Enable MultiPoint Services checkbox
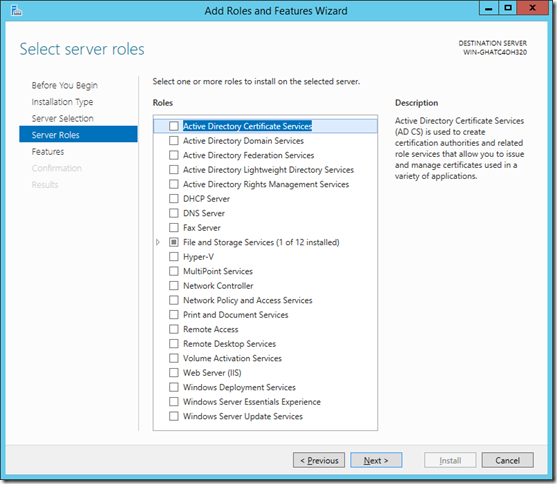 click(174, 271)
